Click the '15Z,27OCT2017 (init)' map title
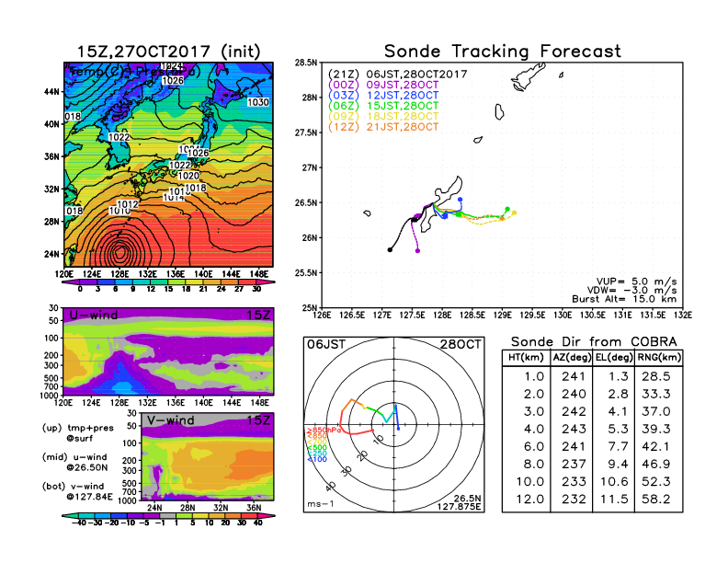Image resolution: width=728 pixels, height=563 pixels. click(x=168, y=52)
